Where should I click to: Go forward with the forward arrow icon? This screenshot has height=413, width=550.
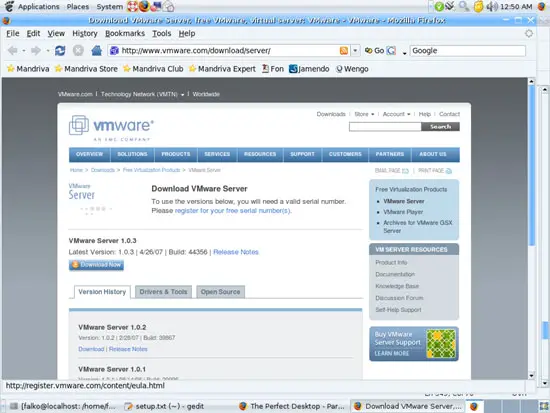click(x=36, y=51)
